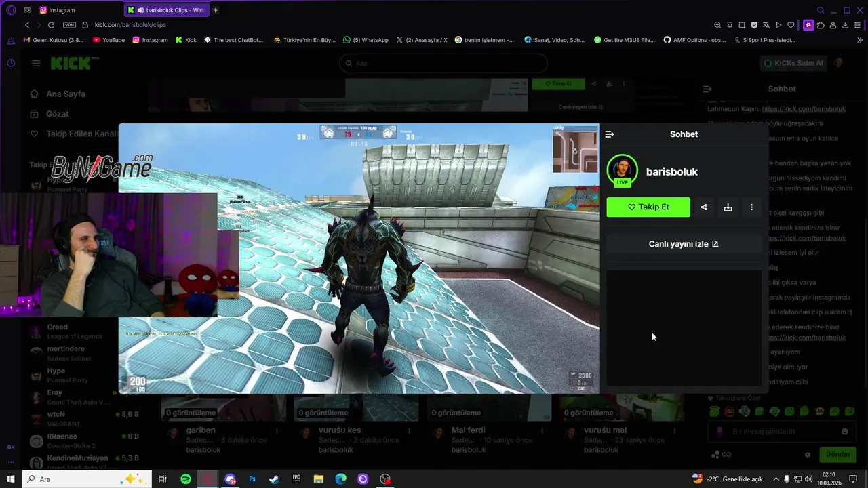This screenshot has height=488, width=868.
Task: Open the Opera GX menu logo
Action: pyautogui.click(x=11, y=10)
